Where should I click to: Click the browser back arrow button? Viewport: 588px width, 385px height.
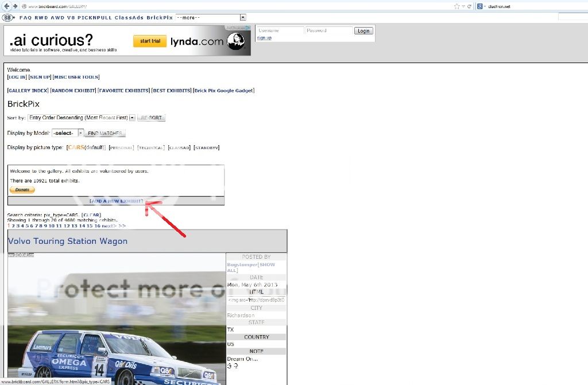point(6,6)
